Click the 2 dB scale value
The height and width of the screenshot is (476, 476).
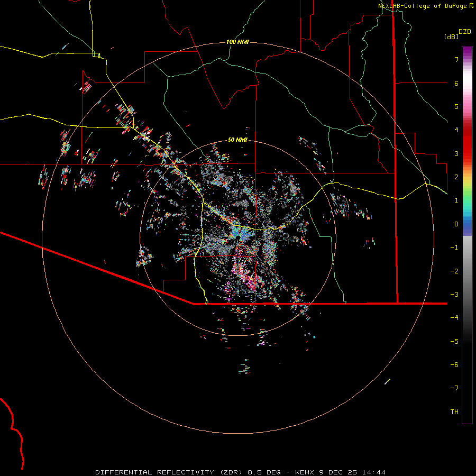click(x=456, y=177)
